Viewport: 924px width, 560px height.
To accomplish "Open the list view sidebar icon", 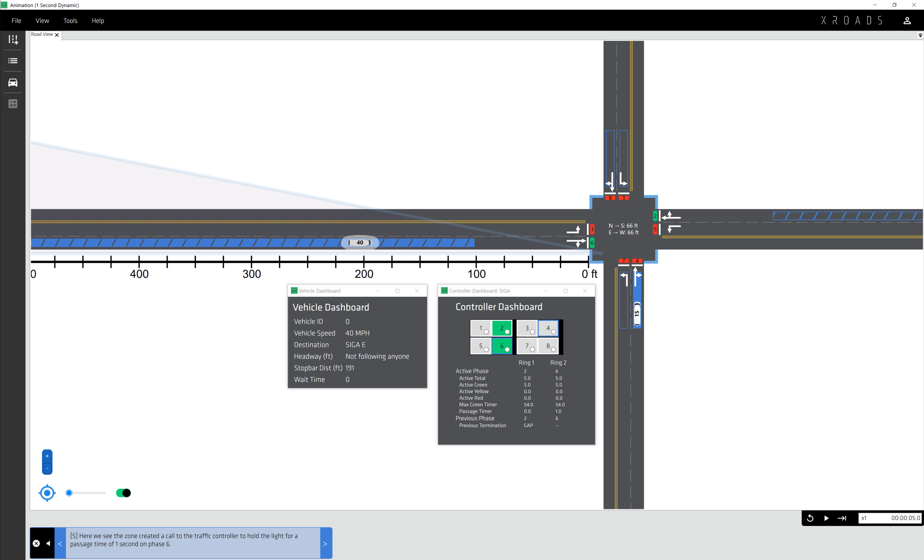I will pos(13,61).
